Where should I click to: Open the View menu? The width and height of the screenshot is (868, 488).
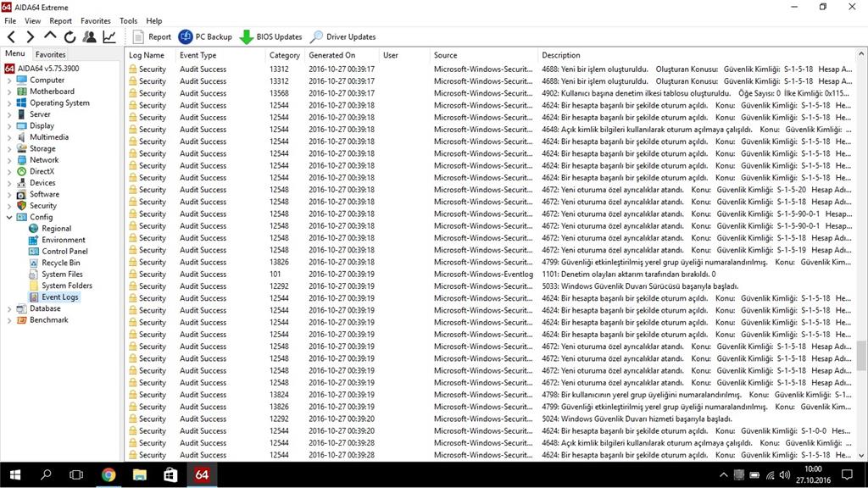33,21
